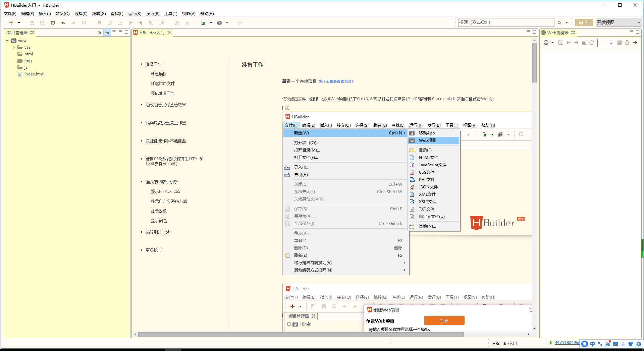Open the 运行(R) menu
644x351 pixels.
135,14
